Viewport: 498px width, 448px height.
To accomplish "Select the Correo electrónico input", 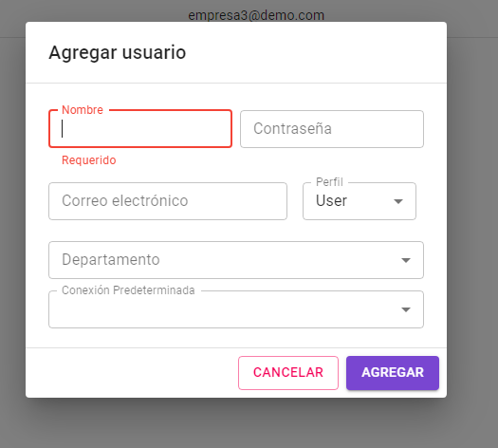I will 168,201.
